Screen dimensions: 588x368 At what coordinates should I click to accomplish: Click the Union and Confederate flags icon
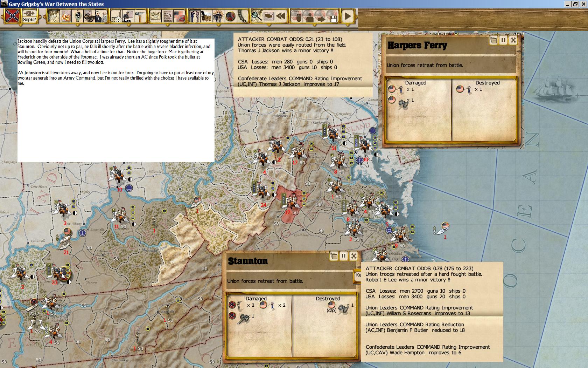pyautogui.click(x=179, y=16)
